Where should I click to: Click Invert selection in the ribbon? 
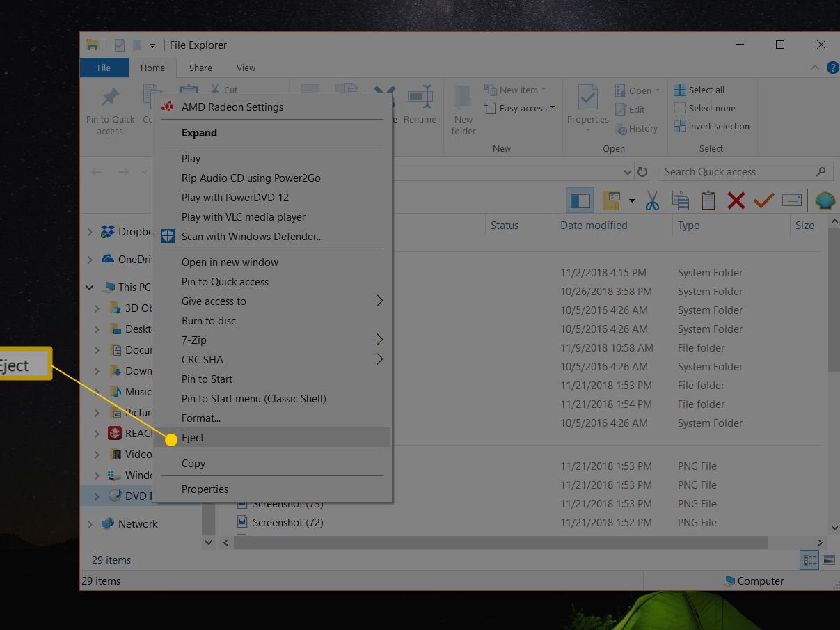712,126
